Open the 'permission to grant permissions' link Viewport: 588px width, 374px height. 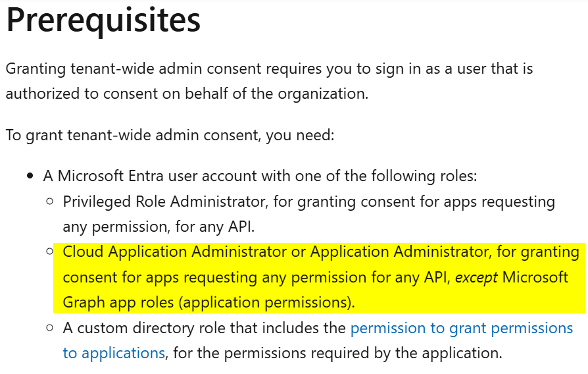click(x=462, y=329)
